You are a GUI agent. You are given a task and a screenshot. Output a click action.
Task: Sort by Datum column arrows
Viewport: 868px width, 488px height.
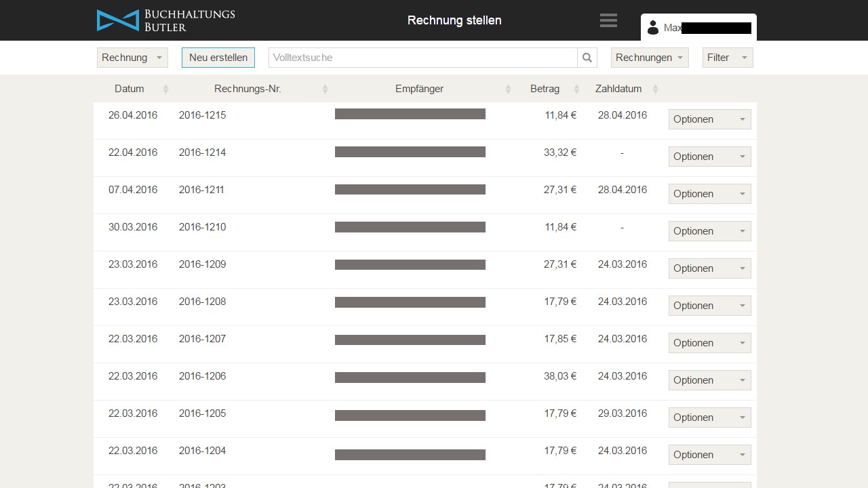pos(165,89)
